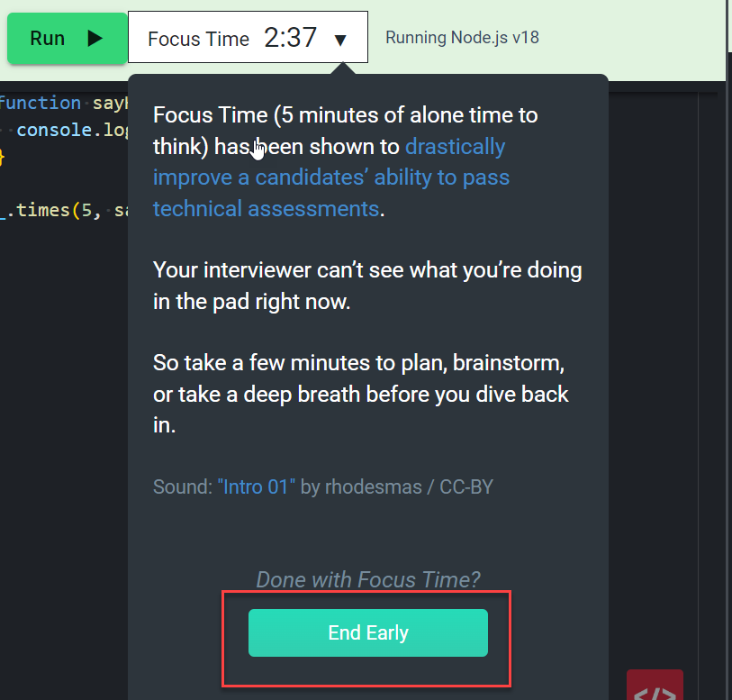Select the '_.times(5' code line

pos(54,210)
